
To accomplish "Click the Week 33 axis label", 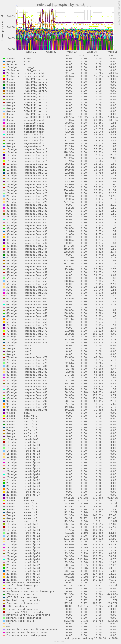I will (x=72, y=52).
